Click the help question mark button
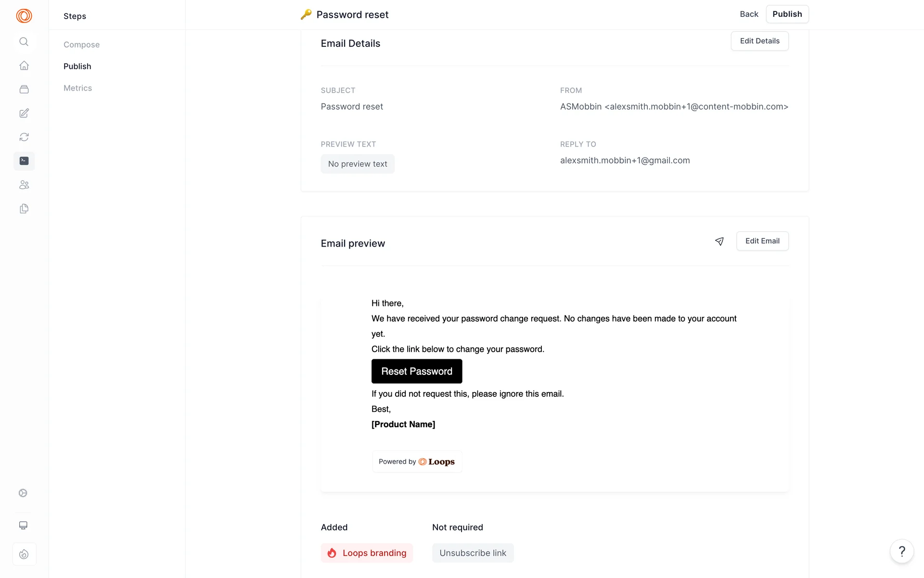Image resolution: width=924 pixels, height=578 pixels. [901, 551]
